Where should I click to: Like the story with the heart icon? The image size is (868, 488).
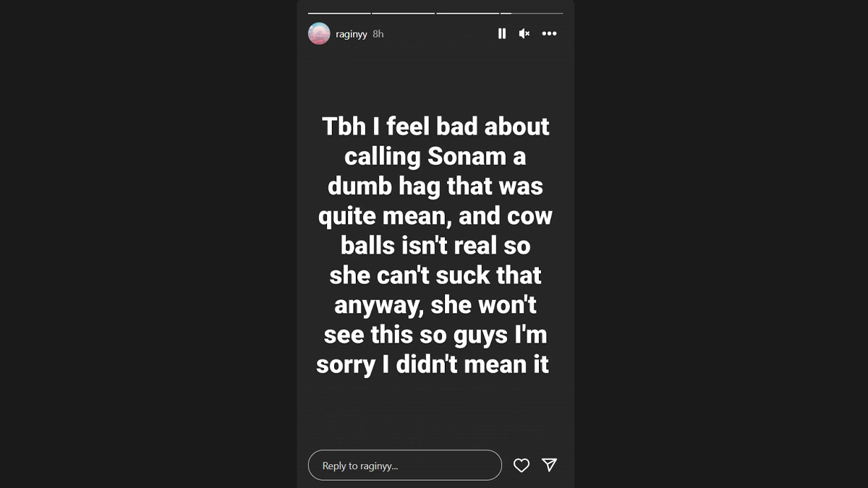point(522,466)
